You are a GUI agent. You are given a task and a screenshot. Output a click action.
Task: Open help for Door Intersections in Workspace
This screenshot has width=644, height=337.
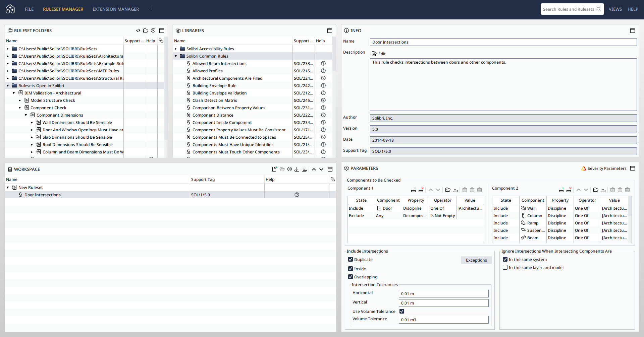point(297,195)
